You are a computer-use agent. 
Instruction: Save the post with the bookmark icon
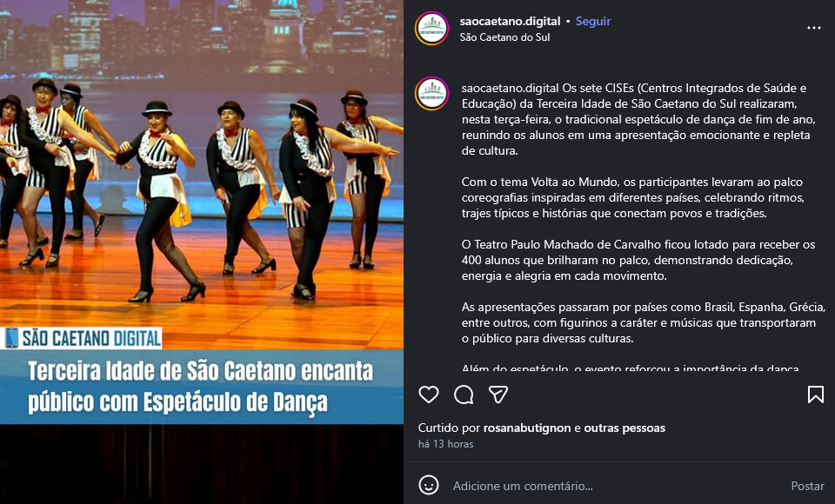pos(815,395)
